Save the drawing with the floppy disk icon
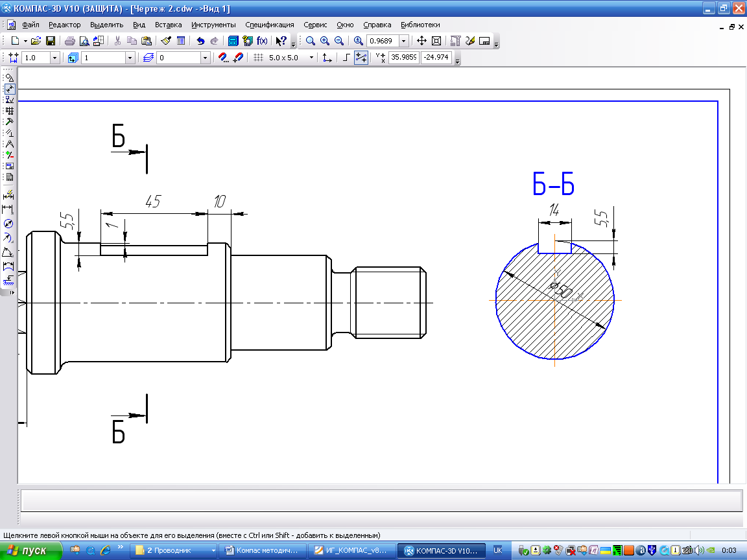This screenshot has width=747, height=560. coord(50,41)
